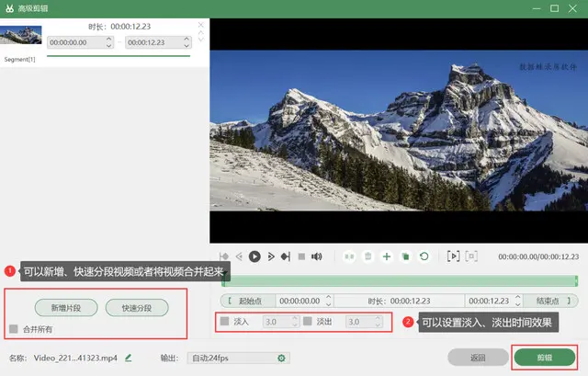Screen dimensions: 588x376
Task: Enable the 淡出 fade-out checkbox
Action: [x=308, y=322]
